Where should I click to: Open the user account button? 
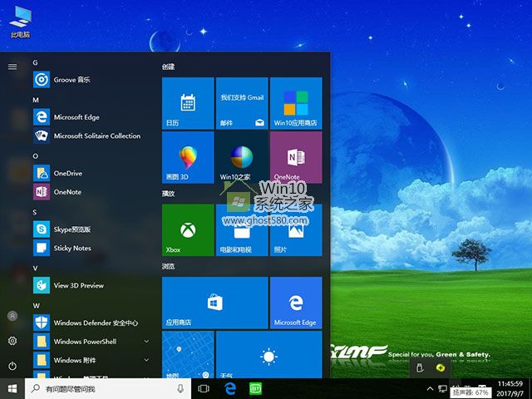coord(12,316)
